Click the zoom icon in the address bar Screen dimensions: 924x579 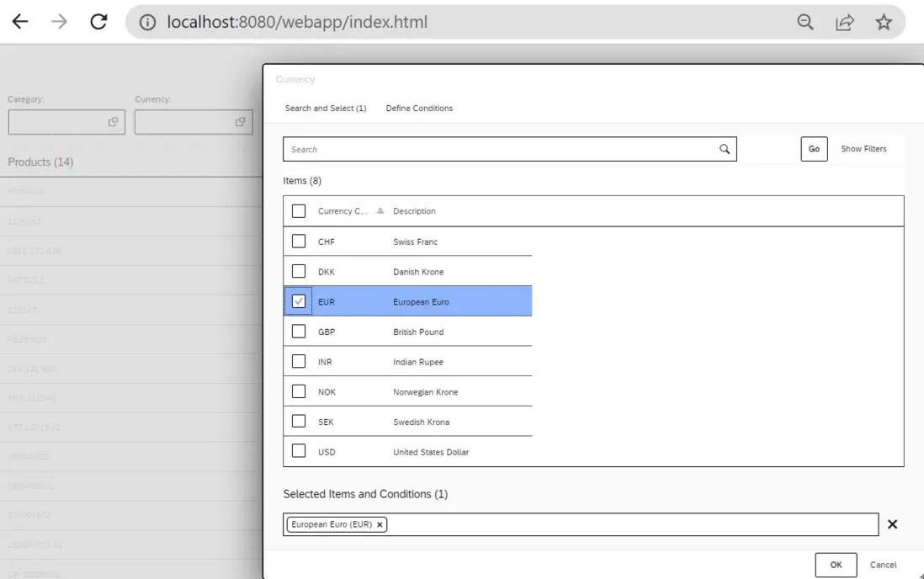coord(805,23)
